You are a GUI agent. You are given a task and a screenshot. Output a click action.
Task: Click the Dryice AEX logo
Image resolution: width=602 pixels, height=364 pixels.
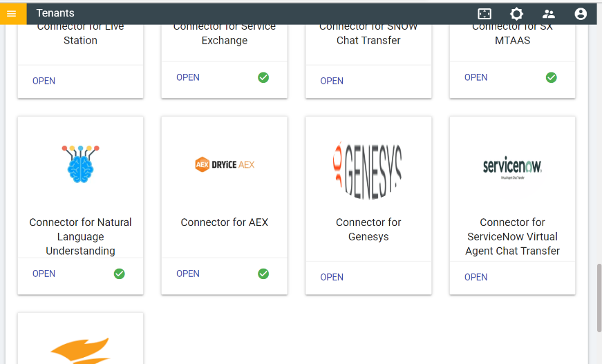pos(225,164)
